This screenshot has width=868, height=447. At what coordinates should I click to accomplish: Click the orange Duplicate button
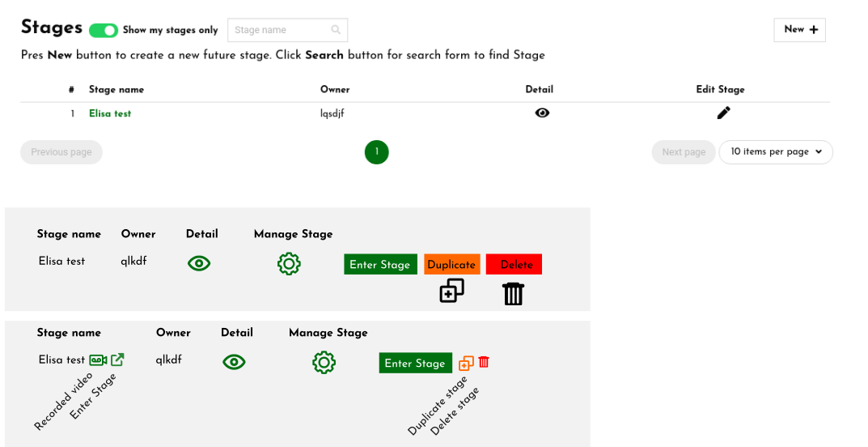[x=451, y=264]
